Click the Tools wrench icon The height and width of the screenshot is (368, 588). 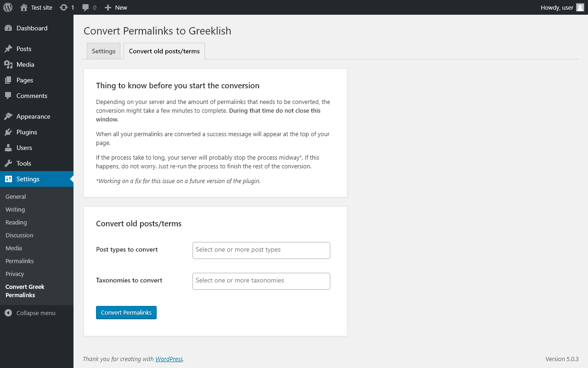[x=8, y=163]
